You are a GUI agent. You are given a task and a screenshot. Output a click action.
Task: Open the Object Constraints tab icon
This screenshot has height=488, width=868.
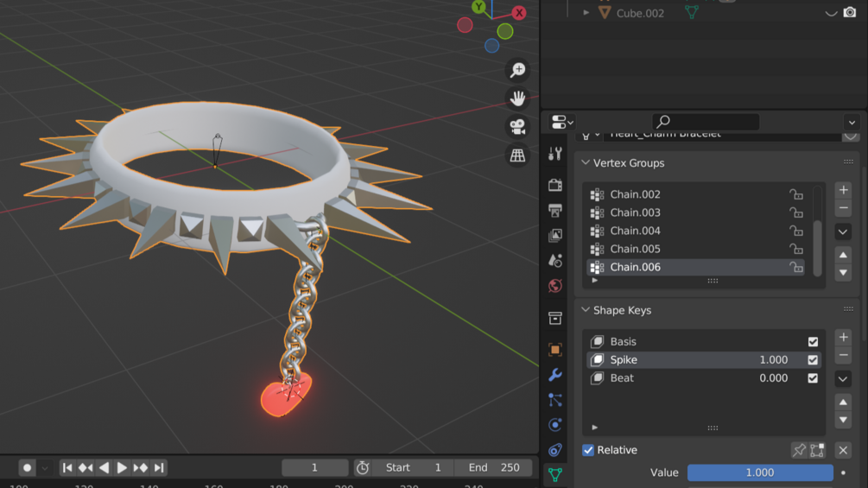click(555, 449)
